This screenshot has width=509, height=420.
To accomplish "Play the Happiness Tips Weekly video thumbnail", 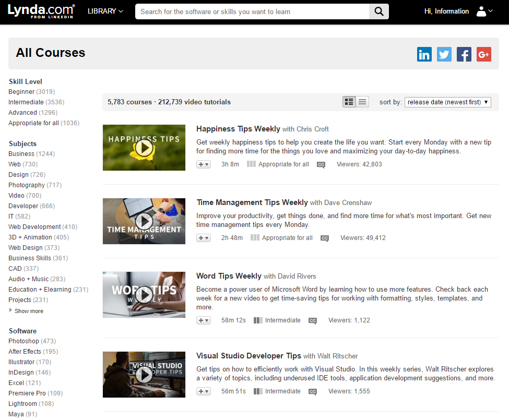I will 144,148.
